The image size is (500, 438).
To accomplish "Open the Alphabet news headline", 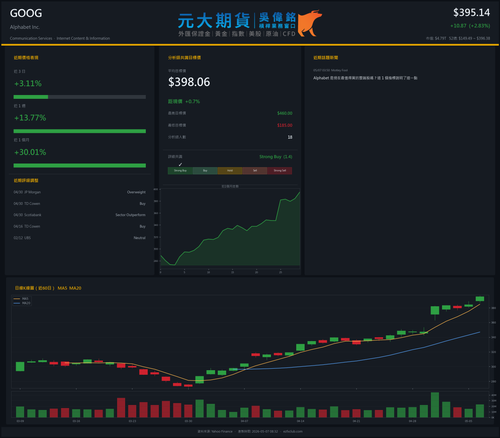I will [x=365, y=78].
